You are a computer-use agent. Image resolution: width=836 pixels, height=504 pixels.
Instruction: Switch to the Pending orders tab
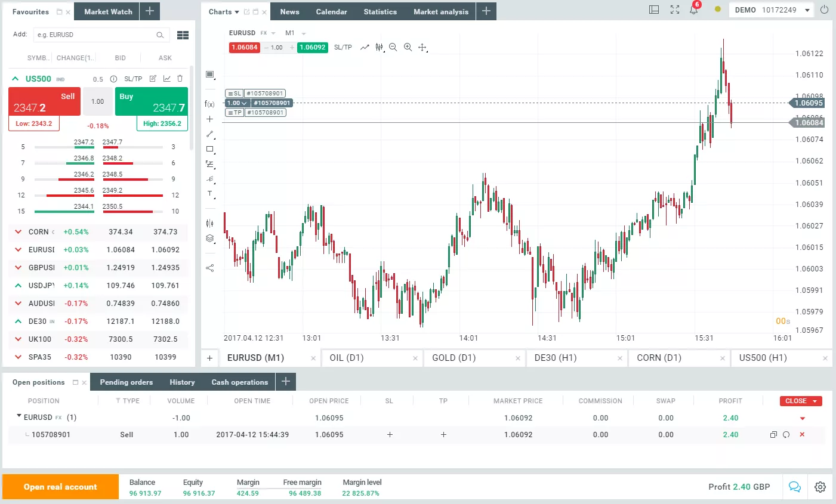point(126,382)
